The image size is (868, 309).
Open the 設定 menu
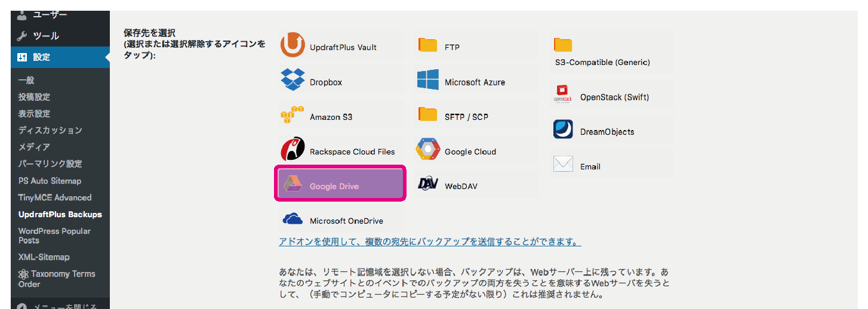tap(41, 57)
